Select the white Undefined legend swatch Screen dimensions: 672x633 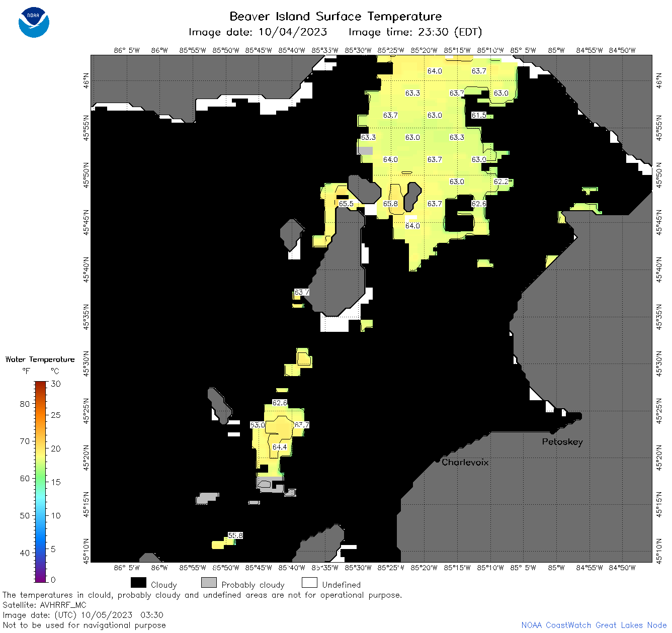tap(309, 582)
